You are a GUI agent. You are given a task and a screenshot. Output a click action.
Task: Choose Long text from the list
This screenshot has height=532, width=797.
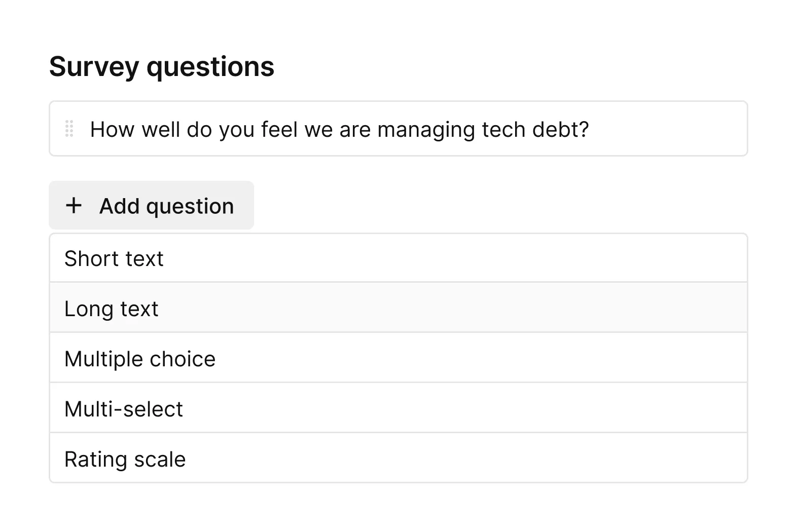[x=398, y=308]
